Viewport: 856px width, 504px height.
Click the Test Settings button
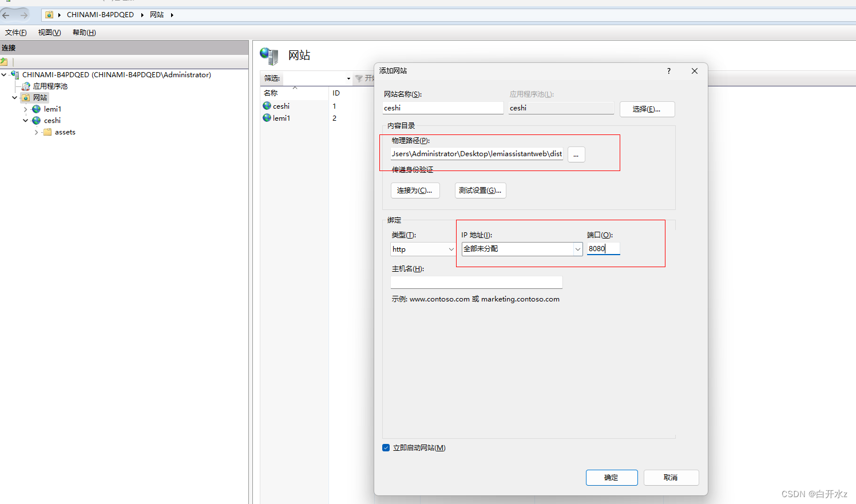coord(481,191)
